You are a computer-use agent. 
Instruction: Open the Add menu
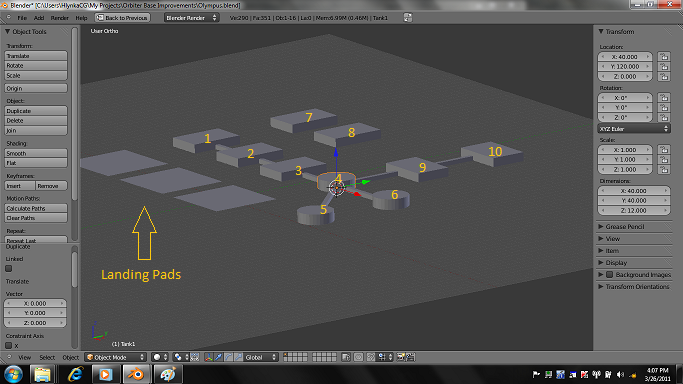coord(39,18)
